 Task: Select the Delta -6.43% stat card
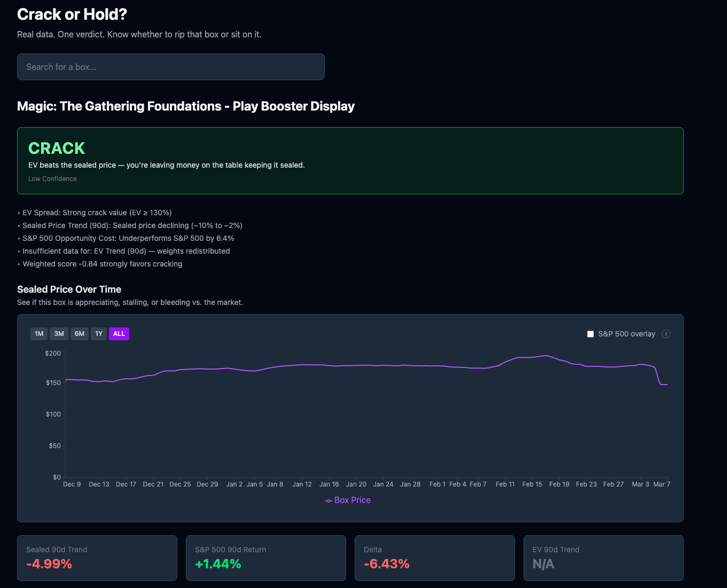pyautogui.click(x=434, y=558)
